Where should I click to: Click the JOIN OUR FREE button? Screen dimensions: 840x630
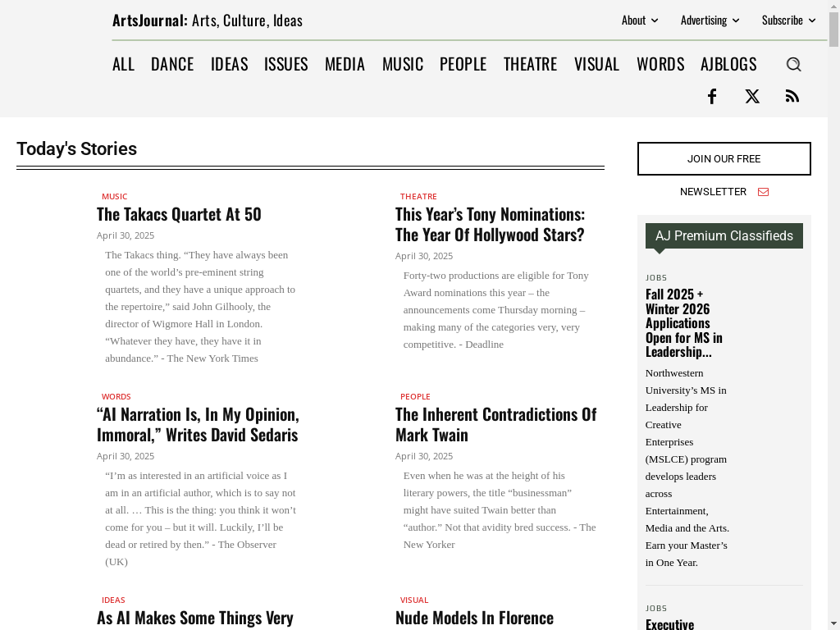[724, 158]
